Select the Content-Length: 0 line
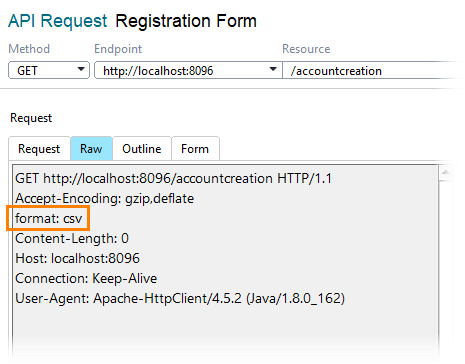This screenshot has height=364, width=465. pos(72,239)
